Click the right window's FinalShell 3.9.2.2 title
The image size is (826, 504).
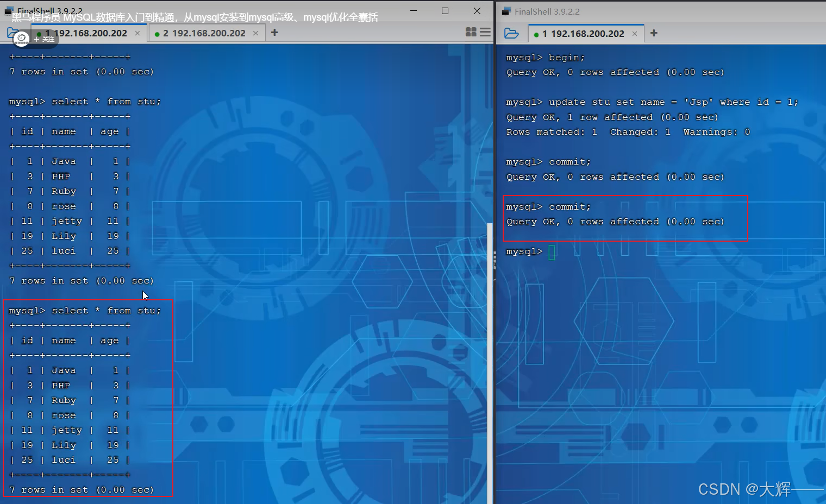click(547, 11)
